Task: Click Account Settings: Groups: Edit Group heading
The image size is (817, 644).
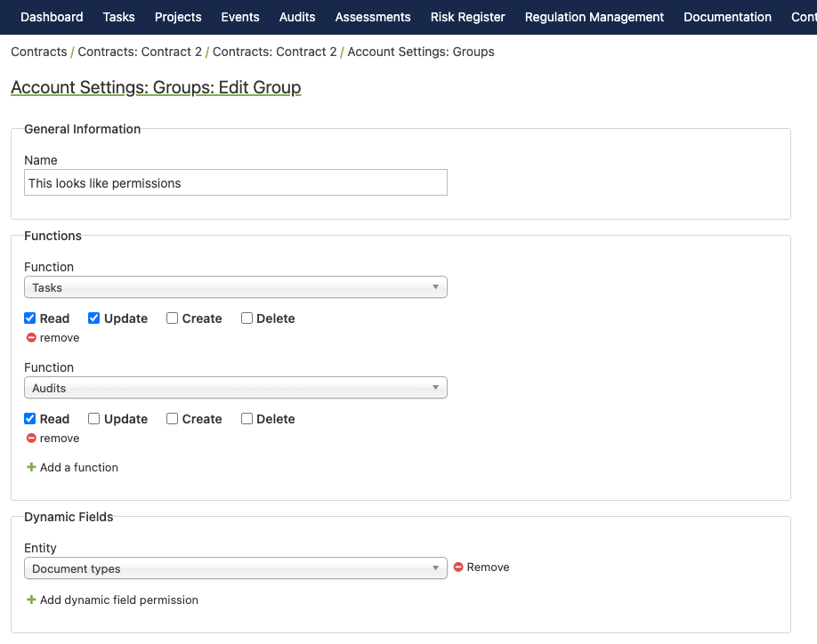Action: pos(156,87)
